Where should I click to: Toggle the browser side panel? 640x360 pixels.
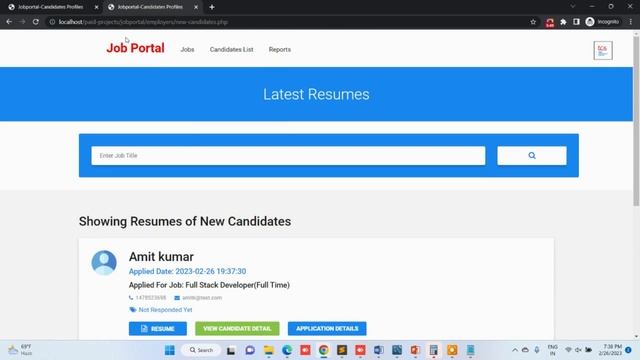tap(576, 22)
